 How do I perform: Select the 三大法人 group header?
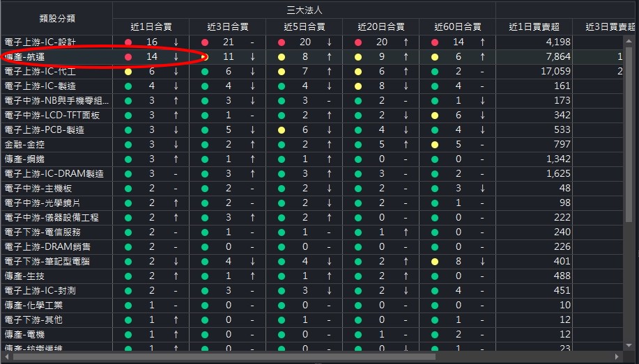[304, 10]
